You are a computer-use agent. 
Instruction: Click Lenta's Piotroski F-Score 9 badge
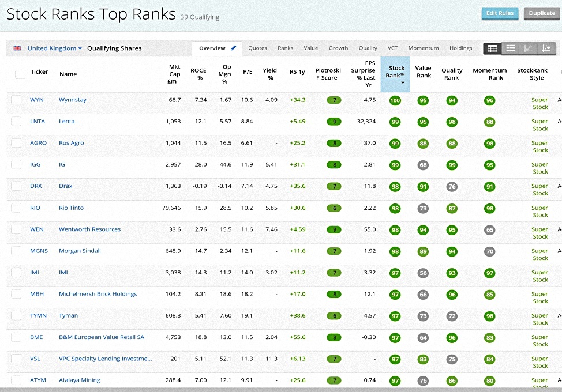coord(334,122)
